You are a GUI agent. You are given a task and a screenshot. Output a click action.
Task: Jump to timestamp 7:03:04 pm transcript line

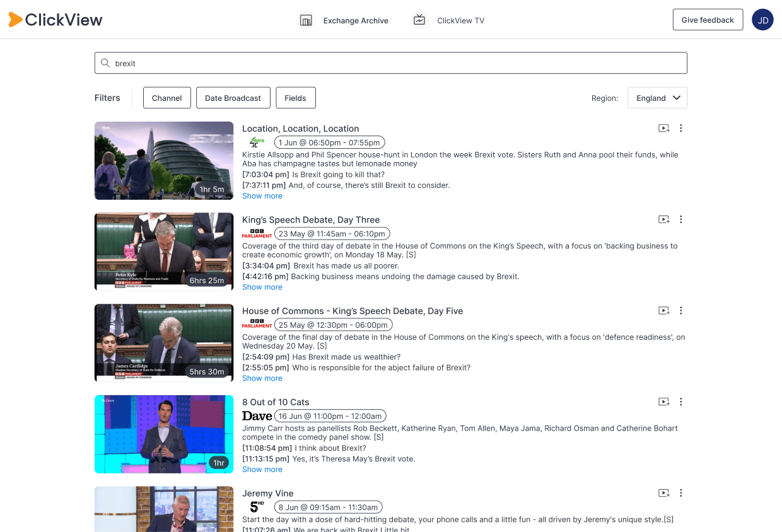pyautogui.click(x=313, y=175)
